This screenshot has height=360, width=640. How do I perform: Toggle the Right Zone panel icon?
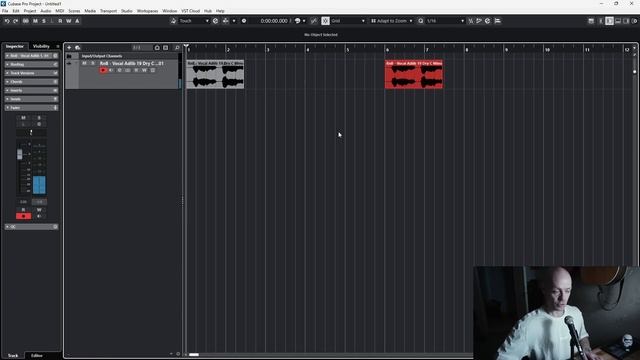626,21
